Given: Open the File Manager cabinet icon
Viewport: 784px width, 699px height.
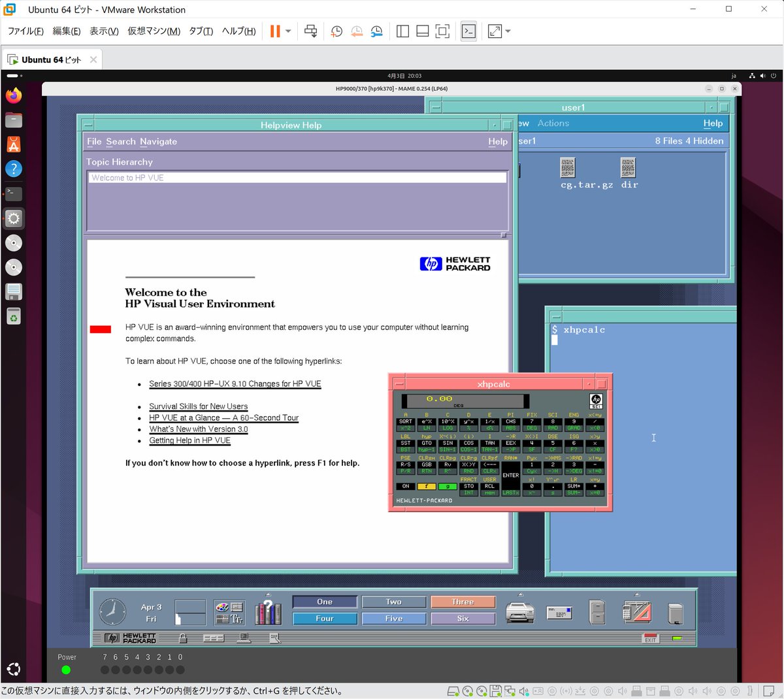Looking at the screenshot, I should 597,613.
